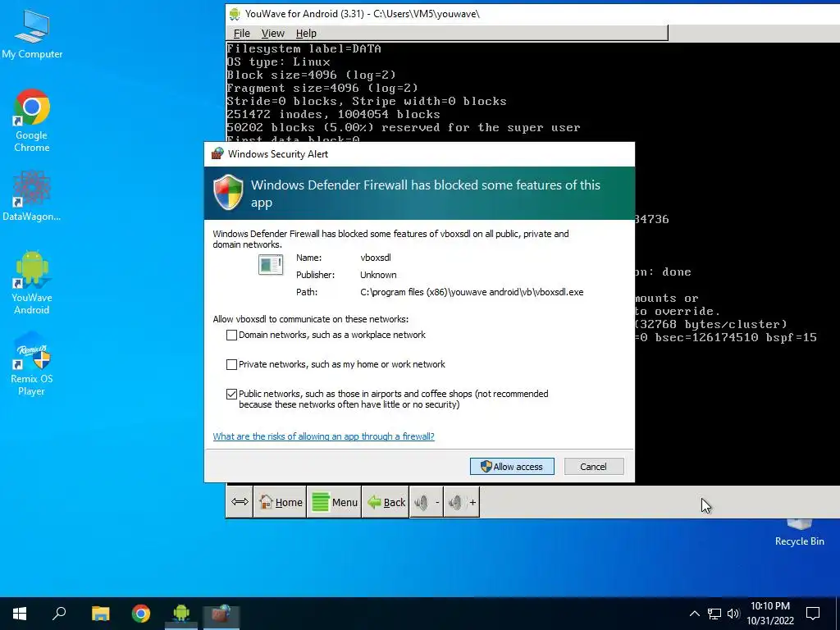The width and height of the screenshot is (840, 630).
Task: Click the vboxsdl.exe path text
Action: [x=472, y=292]
